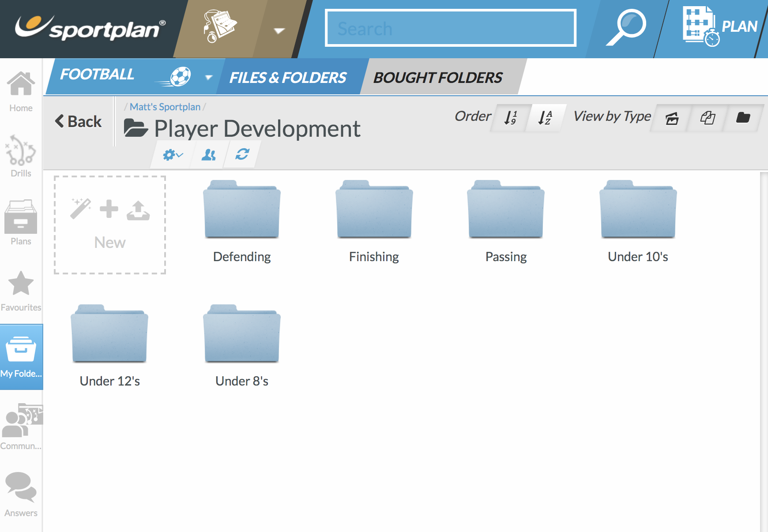Follow the Matt's Sportplan breadcrumb link
Image resolution: width=768 pixels, height=532 pixels.
(165, 107)
